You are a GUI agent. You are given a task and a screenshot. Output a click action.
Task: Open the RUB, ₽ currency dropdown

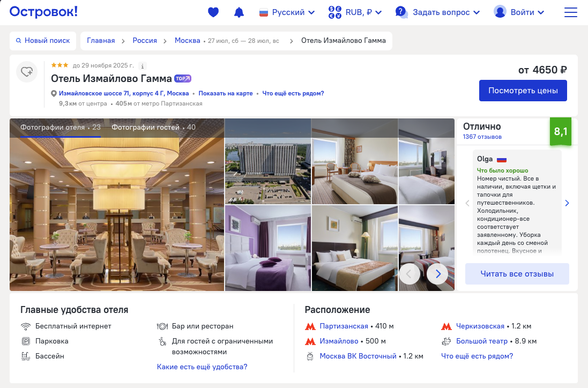coord(355,12)
